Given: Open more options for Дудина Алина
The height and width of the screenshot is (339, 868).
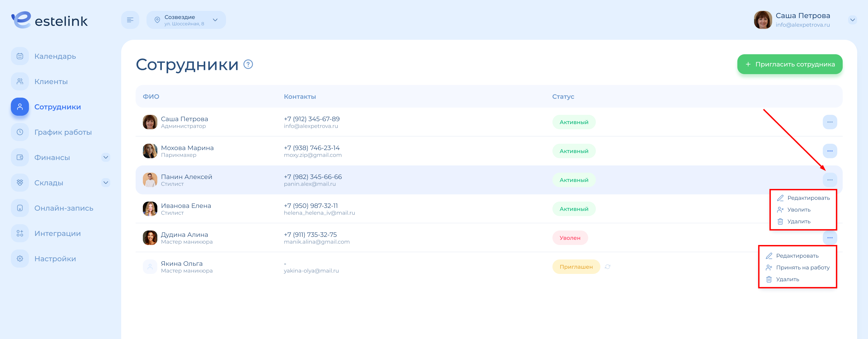Looking at the screenshot, I should pyautogui.click(x=830, y=237).
